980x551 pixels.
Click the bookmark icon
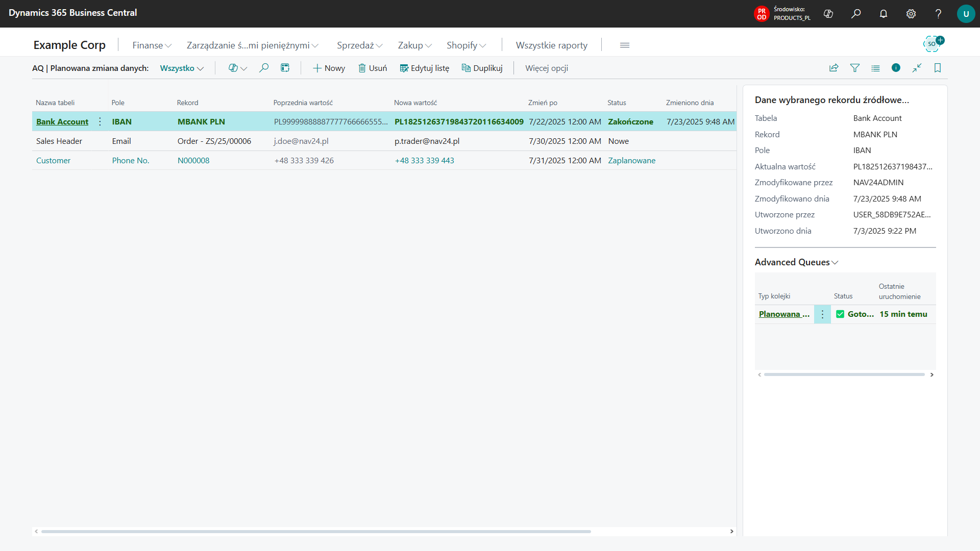point(938,68)
